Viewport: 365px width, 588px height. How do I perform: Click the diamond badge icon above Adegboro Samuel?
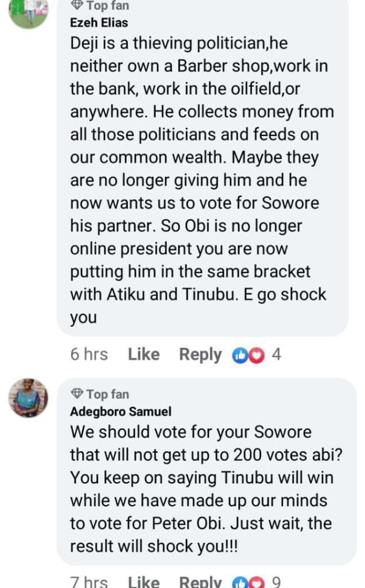coord(77,394)
